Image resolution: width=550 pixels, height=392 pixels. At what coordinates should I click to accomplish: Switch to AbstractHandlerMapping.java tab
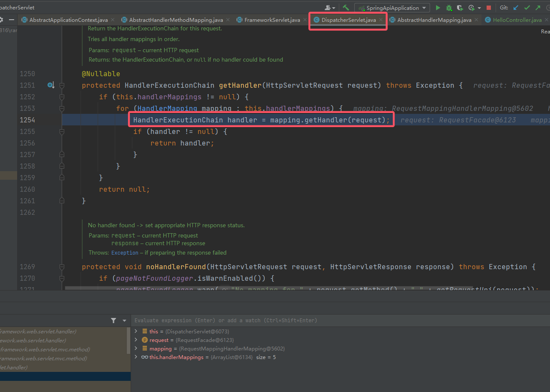click(434, 20)
